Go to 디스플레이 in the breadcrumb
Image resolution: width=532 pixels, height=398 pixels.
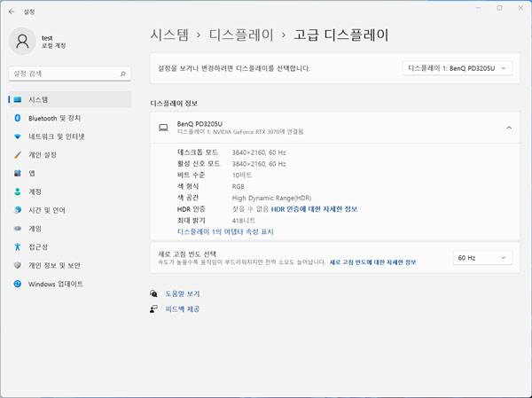point(240,35)
